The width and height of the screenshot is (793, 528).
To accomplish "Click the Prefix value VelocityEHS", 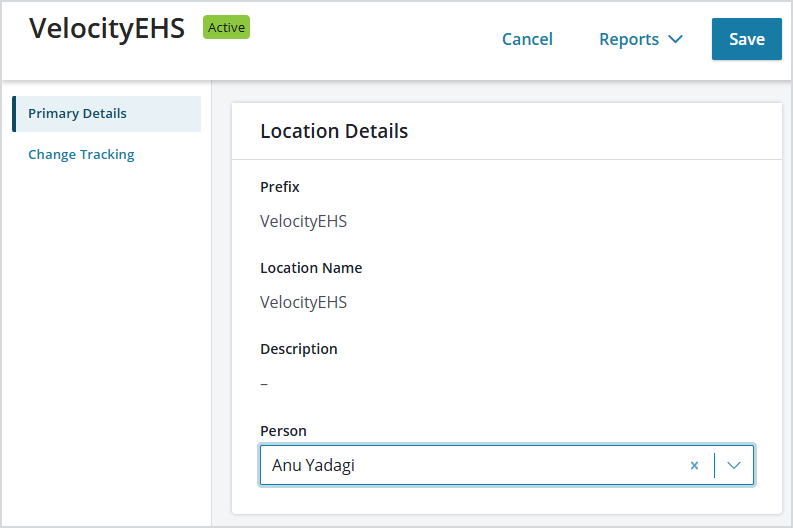I will click(303, 221).
